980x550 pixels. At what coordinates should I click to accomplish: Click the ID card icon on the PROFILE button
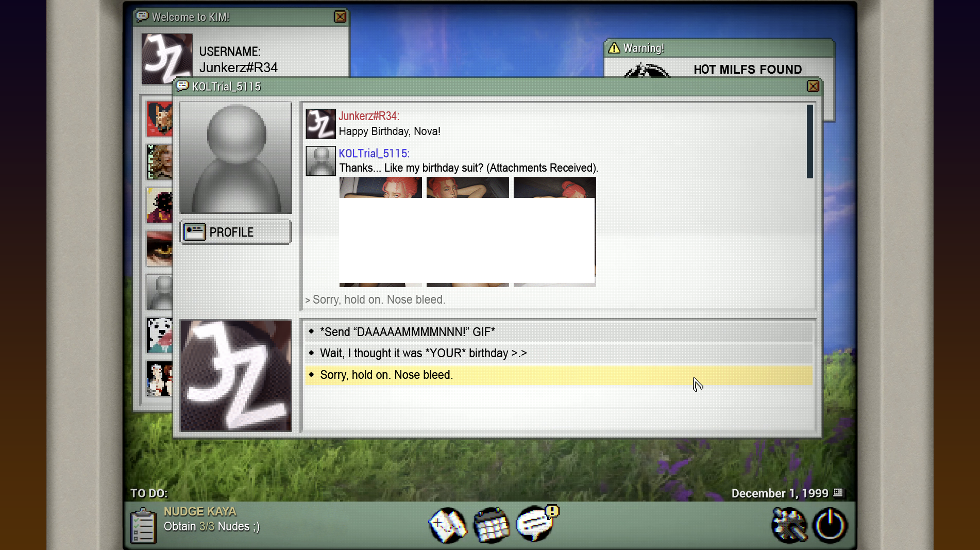pos(195,232)
